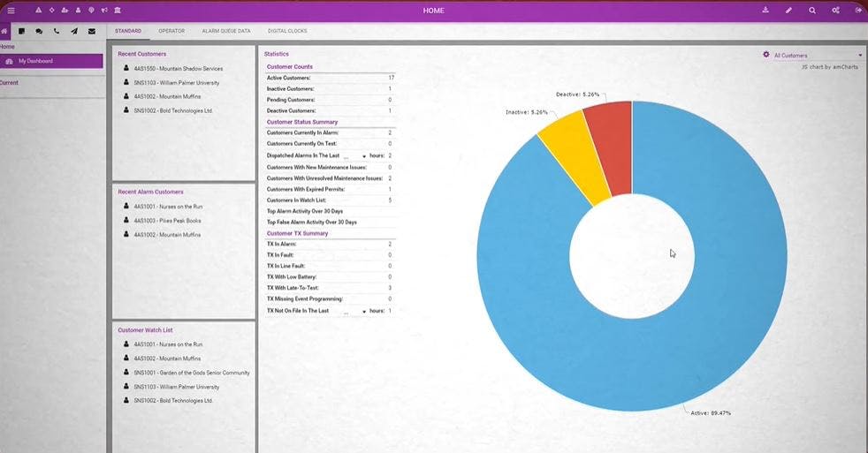Open the TX Not On File hours dropdown
This screenshot has height=453, width=868.
pos(354,312)
